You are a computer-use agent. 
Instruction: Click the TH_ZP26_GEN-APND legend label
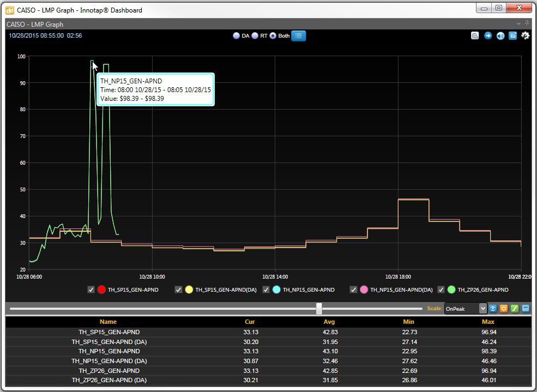483,290
